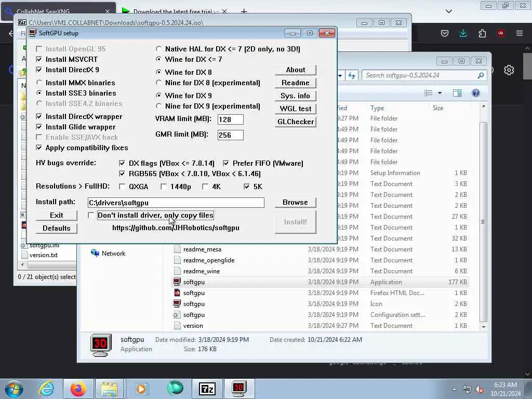
Task: Click the muted volume tray icon
Action: (x=480, y=390)
